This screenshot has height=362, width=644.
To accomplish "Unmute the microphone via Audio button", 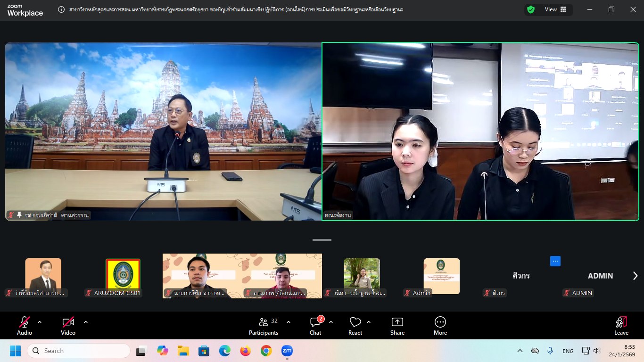I will click(x=25, y=326).
